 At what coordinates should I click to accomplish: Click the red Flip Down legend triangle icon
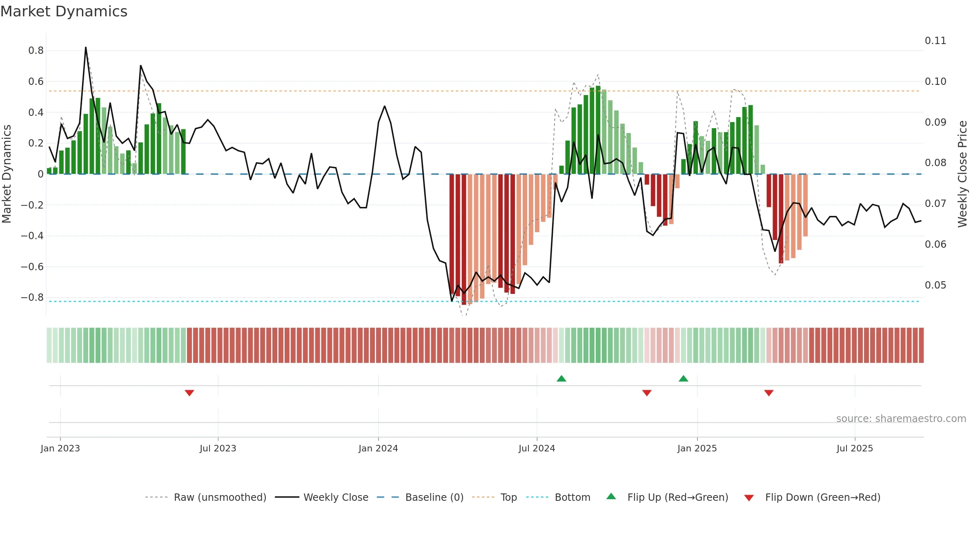(x=749, y=498)
